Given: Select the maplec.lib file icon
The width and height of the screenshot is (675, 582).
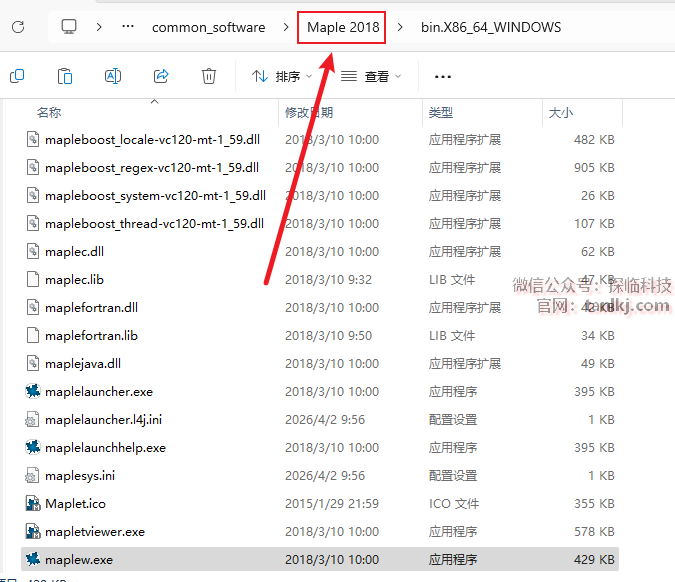Looking at the screenshot, I should (33, 279).
